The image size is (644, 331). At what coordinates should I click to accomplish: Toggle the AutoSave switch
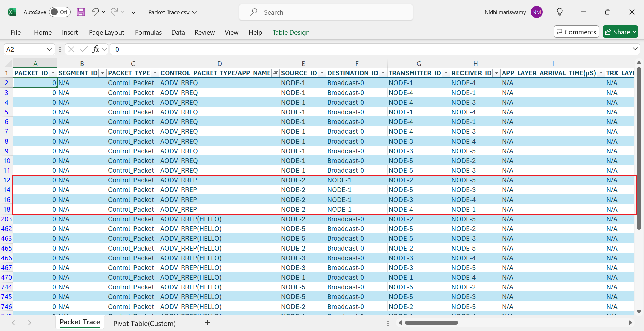point(60,12)
